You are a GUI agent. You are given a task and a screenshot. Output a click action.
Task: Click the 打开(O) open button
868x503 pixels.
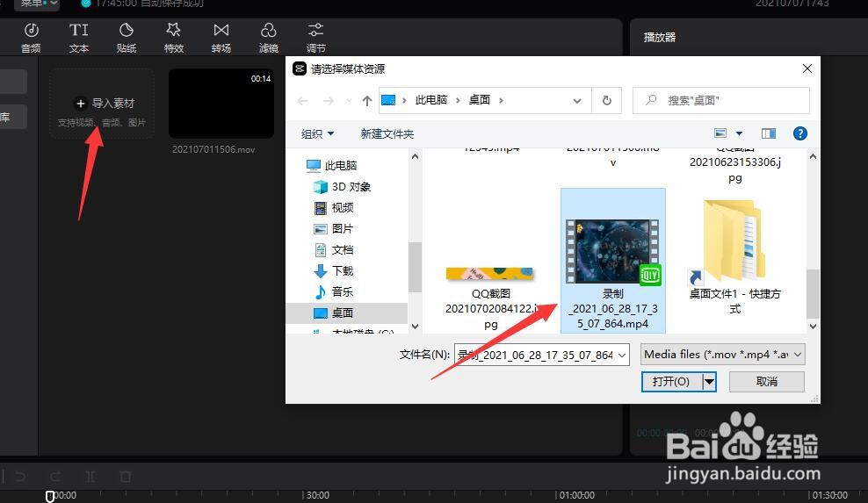coord(671,381)
